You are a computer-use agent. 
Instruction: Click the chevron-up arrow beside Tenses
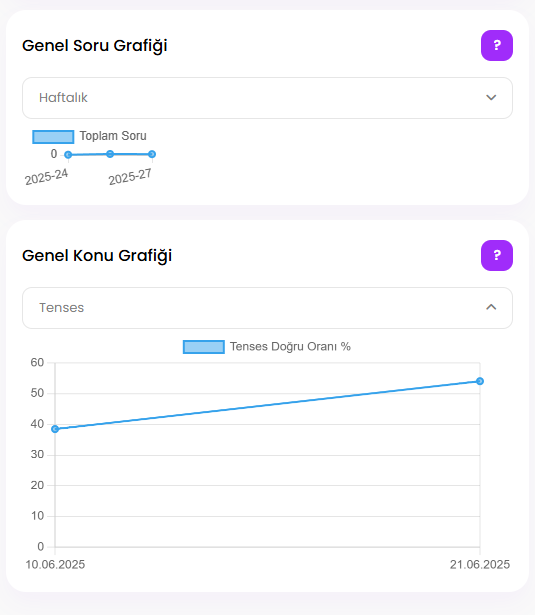point(491,307)
